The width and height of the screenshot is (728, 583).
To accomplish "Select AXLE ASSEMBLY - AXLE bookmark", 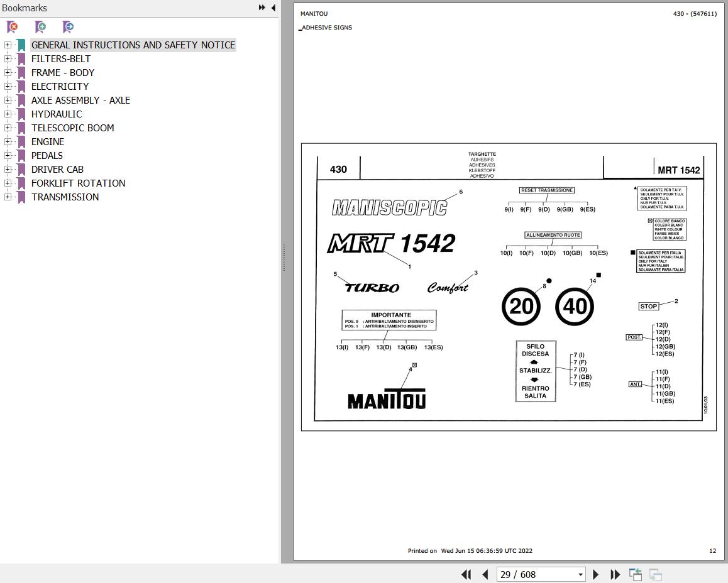I will [x=81, y=100].
